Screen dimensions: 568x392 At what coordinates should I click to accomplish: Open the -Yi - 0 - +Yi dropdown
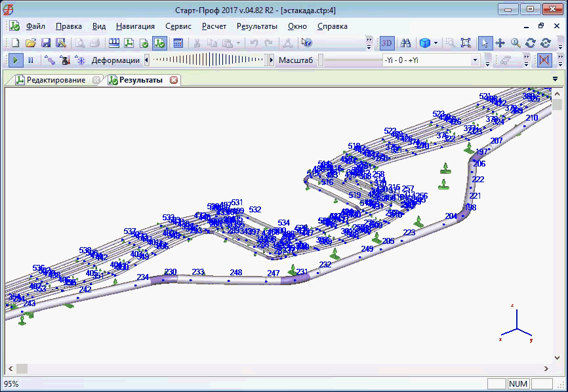point(476,60)
